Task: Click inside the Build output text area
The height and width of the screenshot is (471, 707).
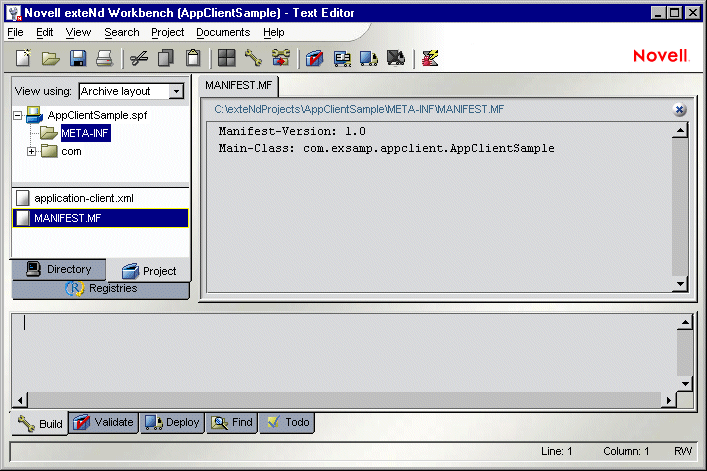Action: coord(344,352)
